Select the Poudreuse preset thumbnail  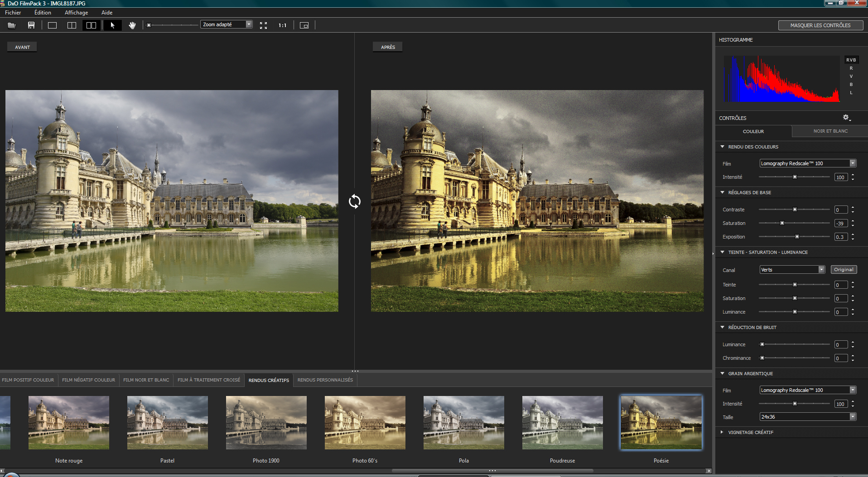(563, 423)
